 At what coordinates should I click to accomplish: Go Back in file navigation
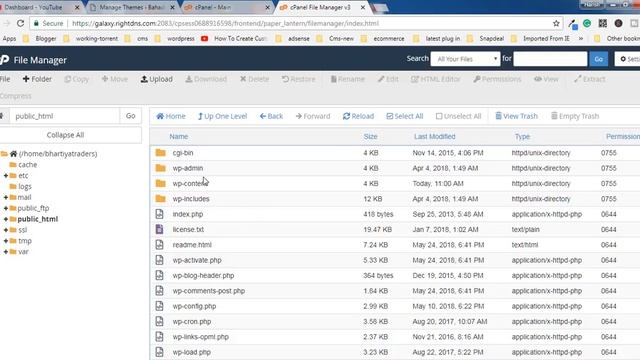271,116
